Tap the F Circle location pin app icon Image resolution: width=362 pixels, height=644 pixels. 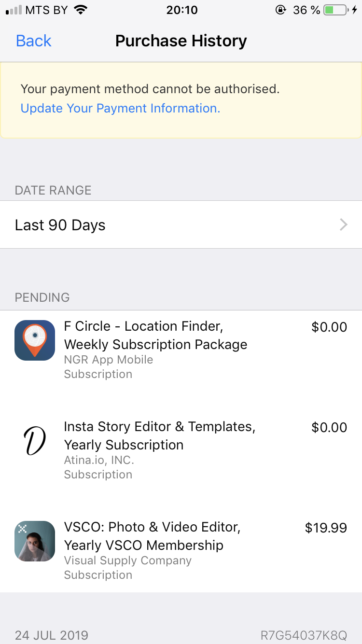pyautogui.click(x=35, y=340)
